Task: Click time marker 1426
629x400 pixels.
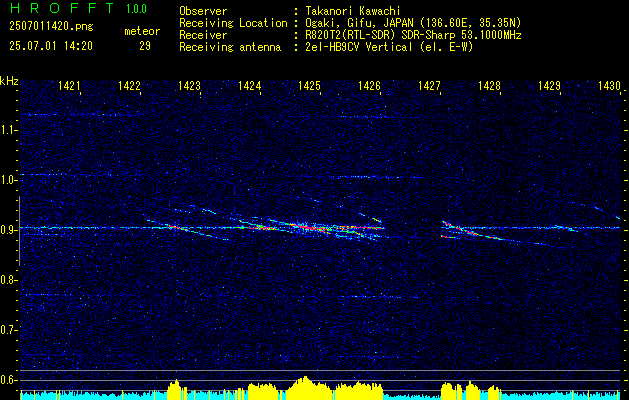Action: [369, 85]
